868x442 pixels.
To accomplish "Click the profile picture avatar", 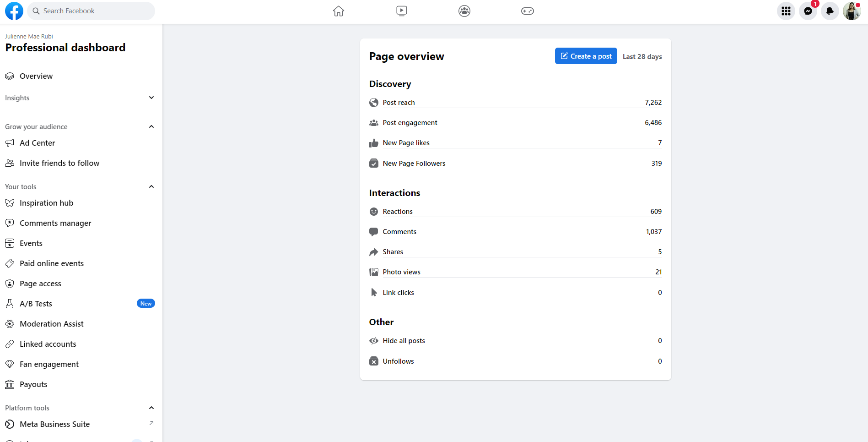I will click(852, 11).
